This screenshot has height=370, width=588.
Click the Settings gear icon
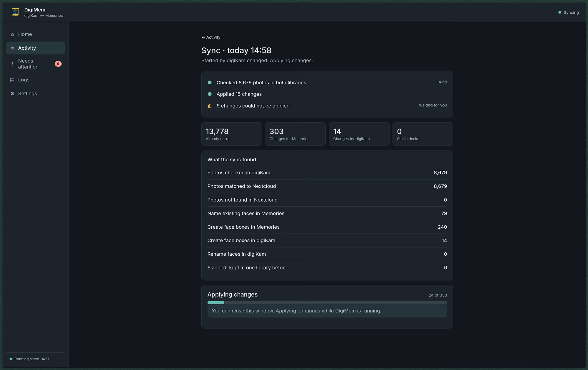click(x=12, y=93)
